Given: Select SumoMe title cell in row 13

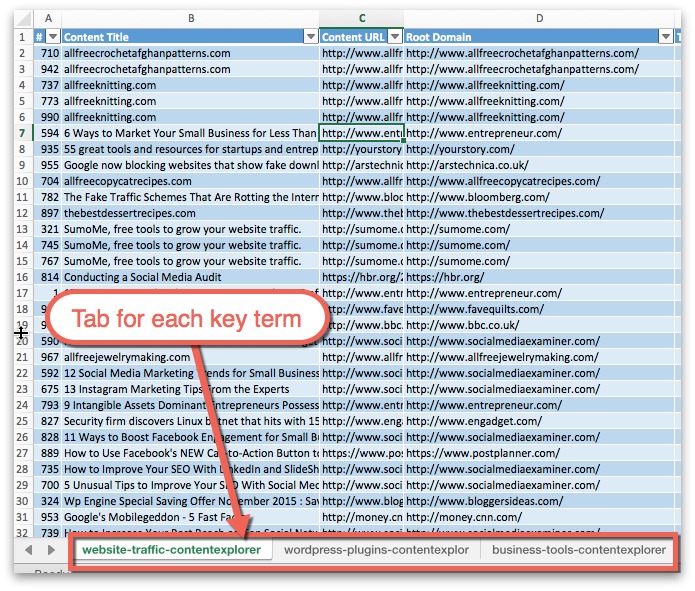Looking at the screenshot, I should coord(191,229).
